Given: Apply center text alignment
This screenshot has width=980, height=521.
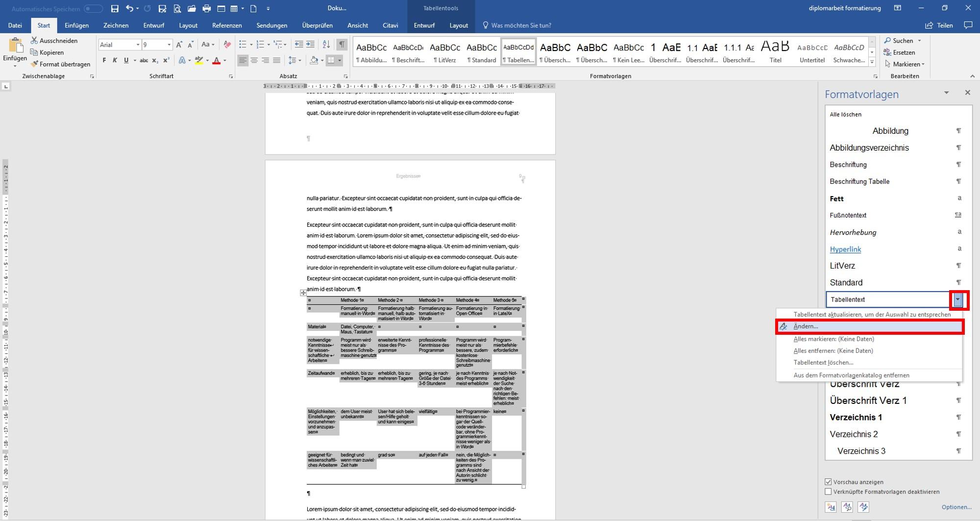Looking at the screenshot, I should [254, 60].
